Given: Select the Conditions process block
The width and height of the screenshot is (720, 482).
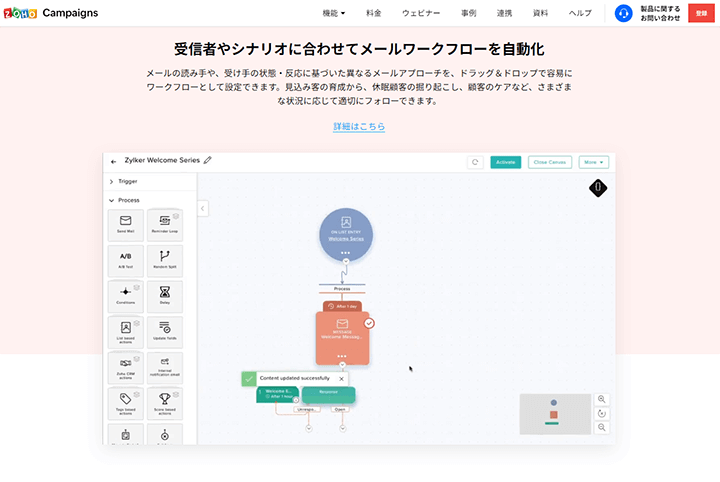Looking at the screenshot, I should (125, 296).
